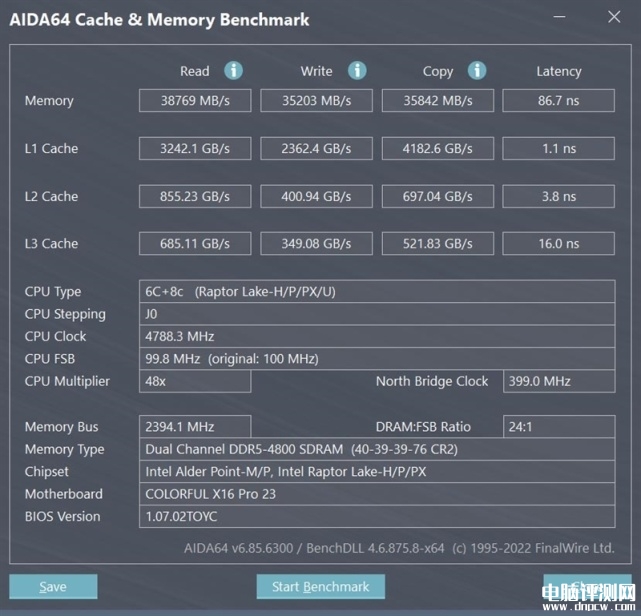Viewport: 641px width, 616px height.
Task: Select the L1 Cache Latency value 1.1 ns
Action: pos(558,148)
